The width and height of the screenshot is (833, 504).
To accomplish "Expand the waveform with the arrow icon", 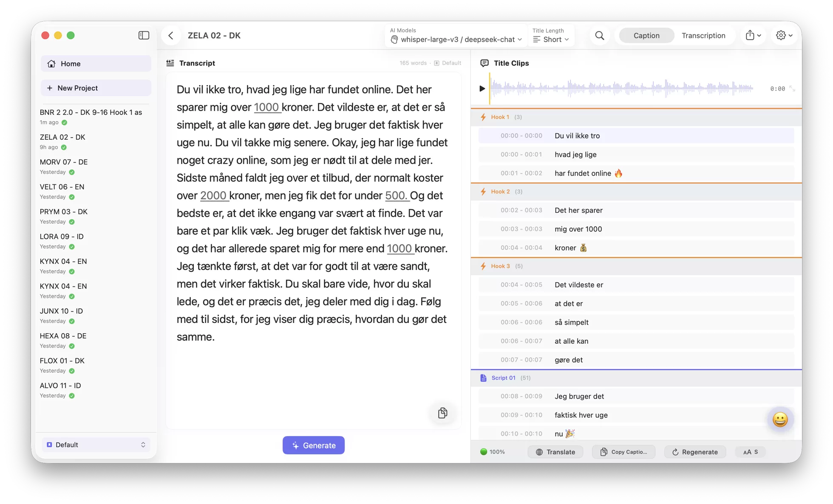I will coord(792,88).
